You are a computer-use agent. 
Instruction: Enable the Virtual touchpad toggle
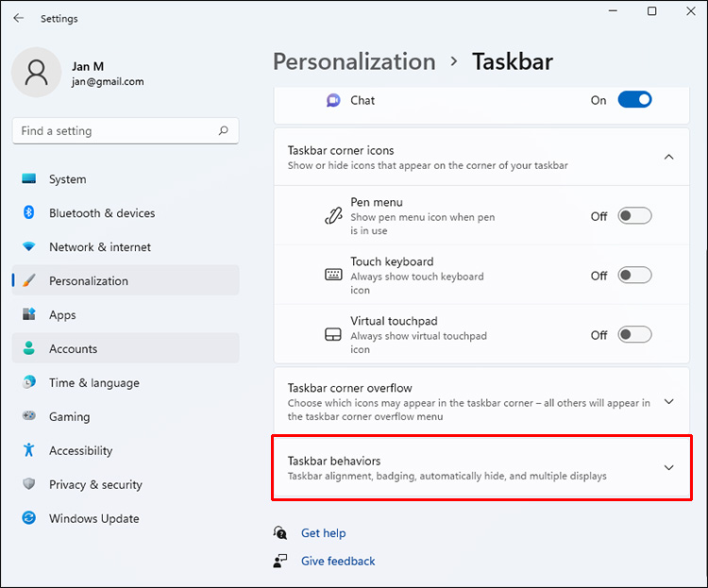pyautogui.click(x=634, y=335)
